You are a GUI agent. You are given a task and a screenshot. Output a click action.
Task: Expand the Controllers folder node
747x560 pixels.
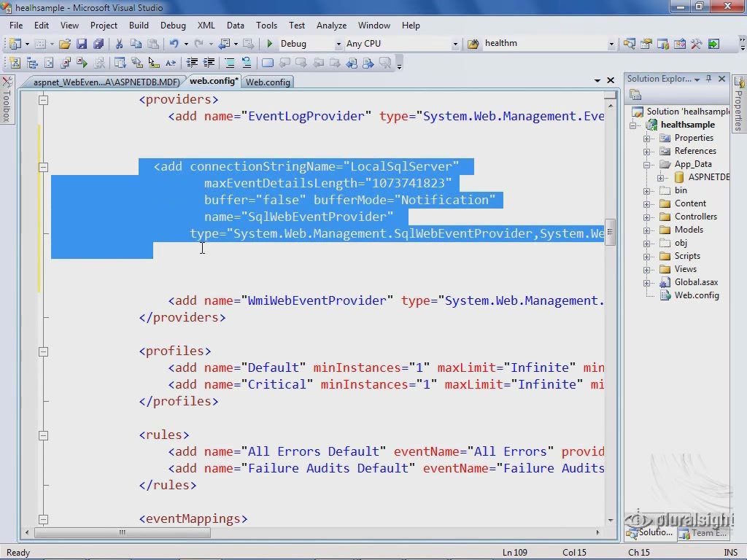point(646,217)
